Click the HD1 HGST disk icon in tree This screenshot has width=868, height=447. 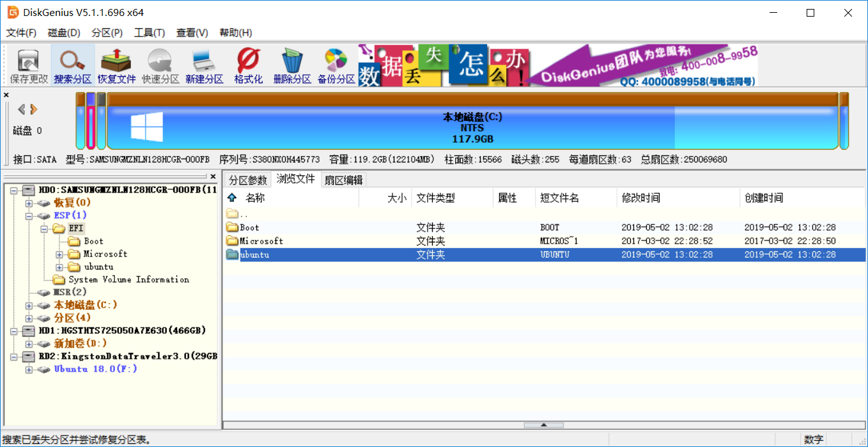point(29,331)
